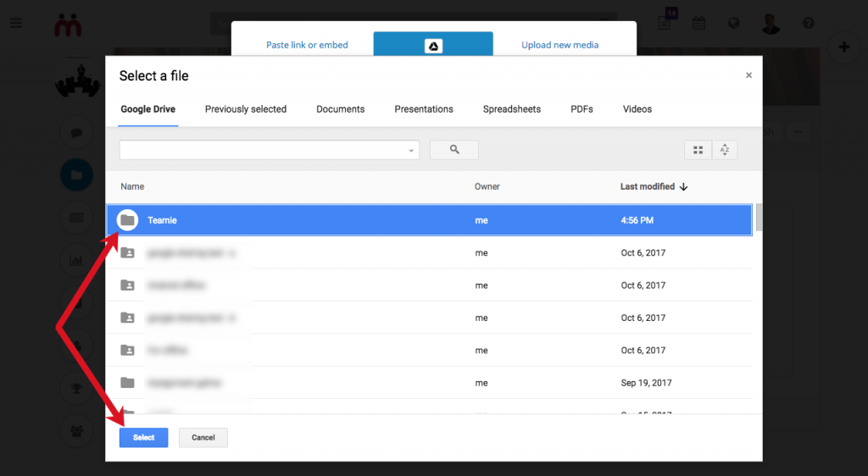Switch to the PDFs tab
The width and height of the screenshot is (868, 476).
point(581,109)
